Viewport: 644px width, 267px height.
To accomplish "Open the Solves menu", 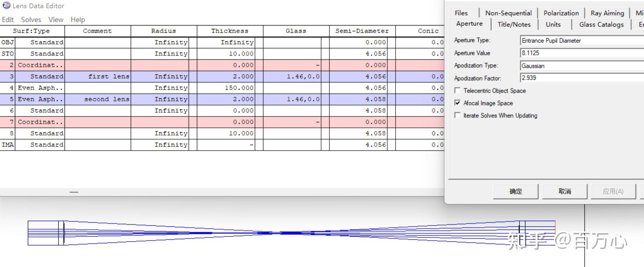I will pos(31,20).
